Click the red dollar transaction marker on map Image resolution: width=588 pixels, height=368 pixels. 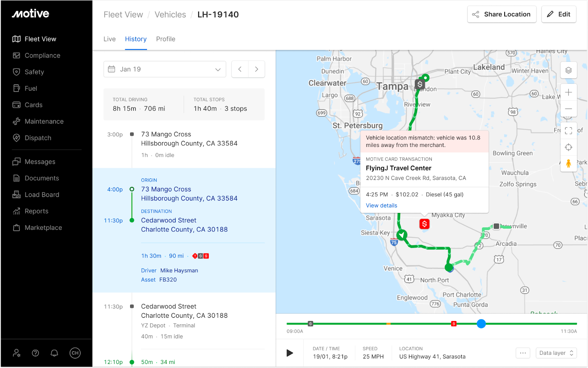tap(424, 224)
